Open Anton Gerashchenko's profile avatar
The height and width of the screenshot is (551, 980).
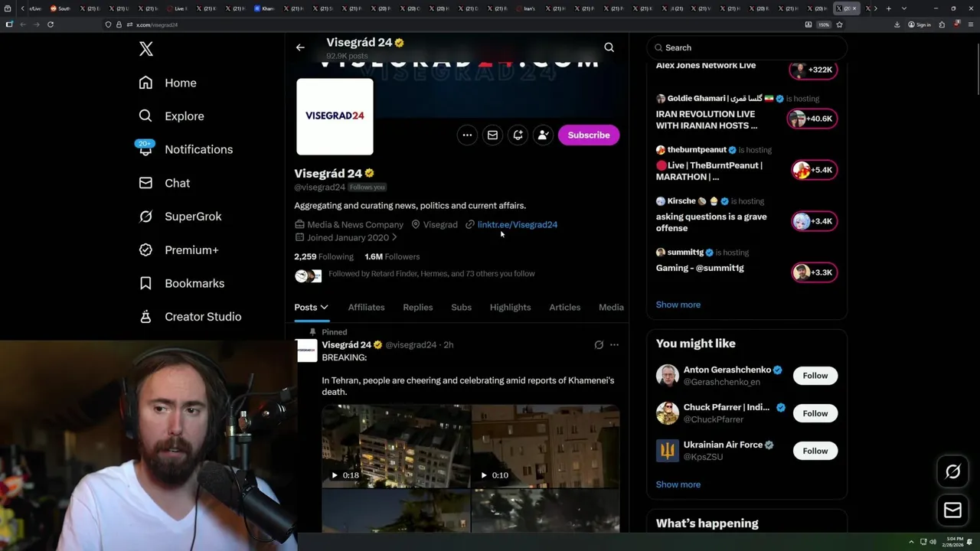[668, 376]
